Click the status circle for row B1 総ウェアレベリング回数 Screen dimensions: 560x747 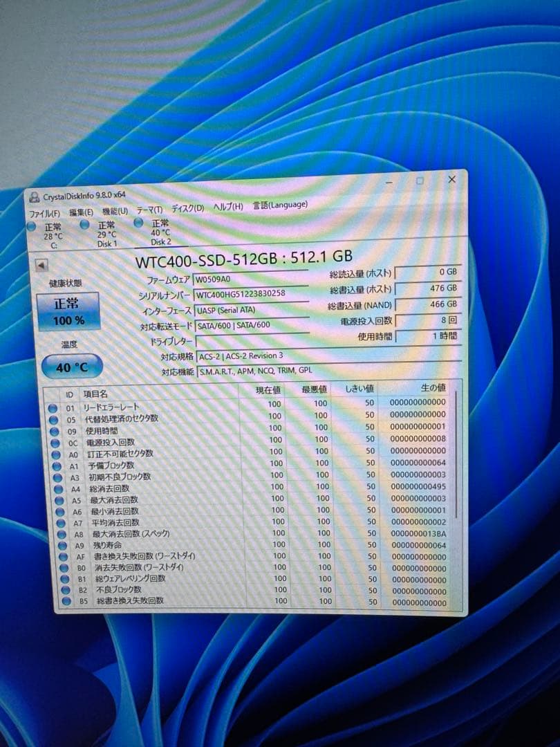(65, 580)
